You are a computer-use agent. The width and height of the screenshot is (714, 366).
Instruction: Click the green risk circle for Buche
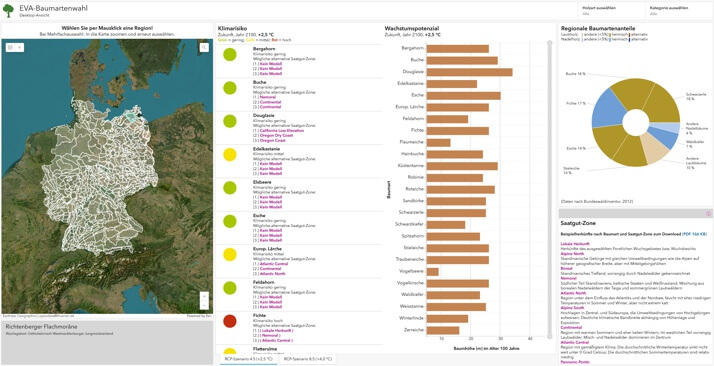point(230,88)
